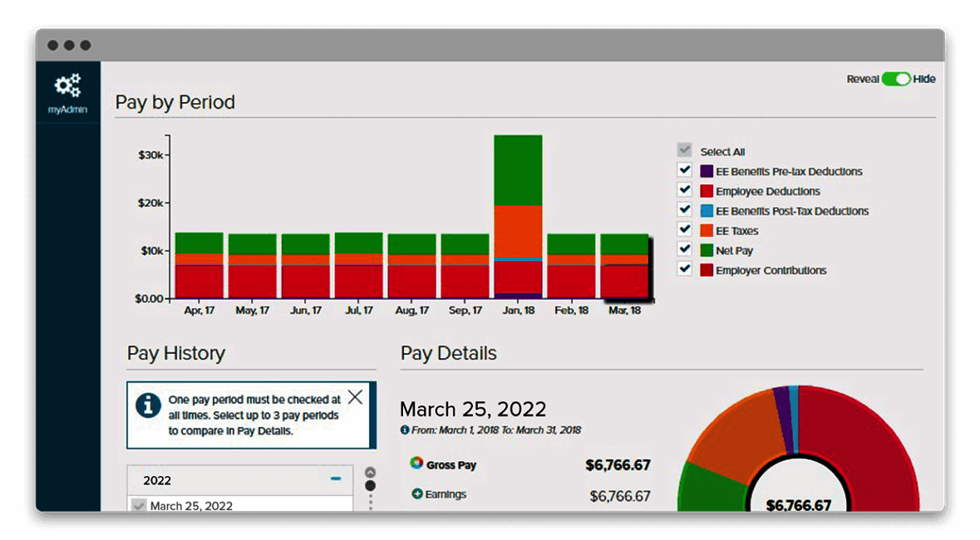Uncheck the EE Taxes checkbox
Image resolution: width=980 pixels, height=540 pixels.
click(x=684, y=229)
